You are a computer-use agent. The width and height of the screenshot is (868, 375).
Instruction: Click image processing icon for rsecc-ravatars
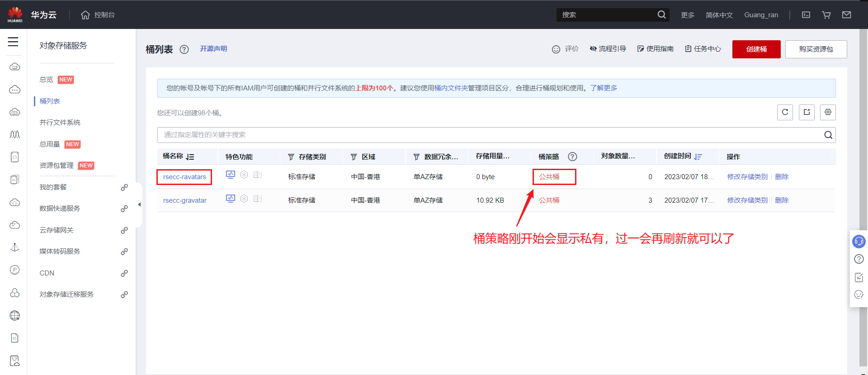pyautogui.click(x=231, y=175)
